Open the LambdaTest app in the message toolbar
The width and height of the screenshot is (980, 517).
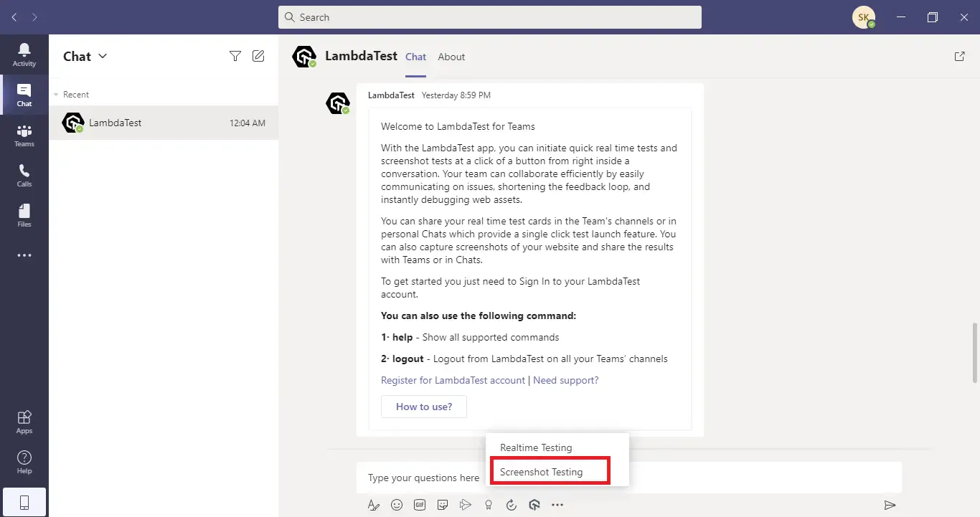tap(534, 504)
